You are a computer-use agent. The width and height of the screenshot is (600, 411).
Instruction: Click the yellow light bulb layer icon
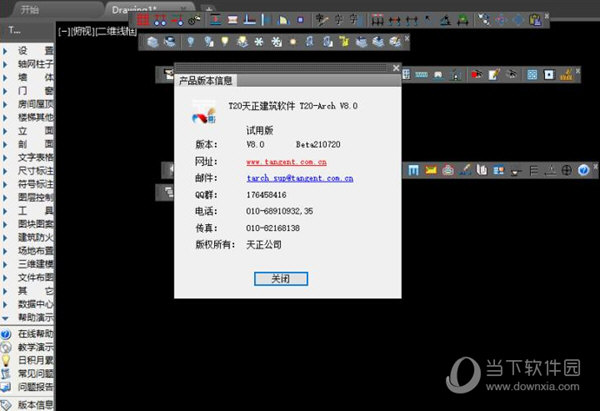point(225,41)
